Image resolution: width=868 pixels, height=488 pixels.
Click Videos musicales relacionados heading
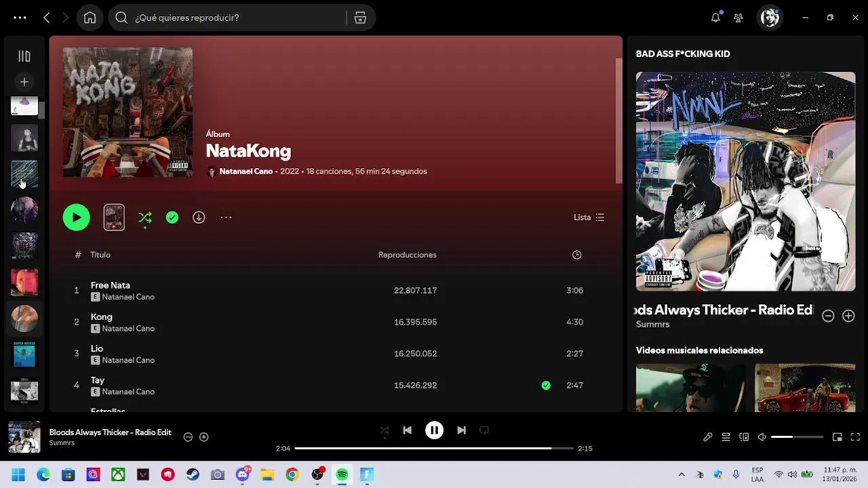click(x=699, y=350)
